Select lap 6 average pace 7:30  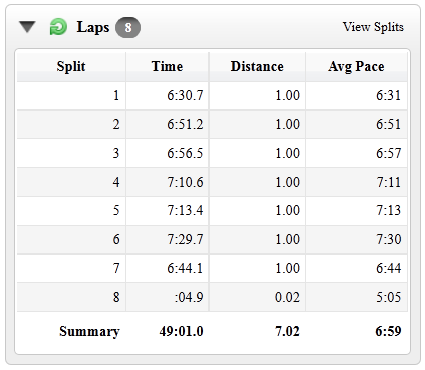pos(388,239)
